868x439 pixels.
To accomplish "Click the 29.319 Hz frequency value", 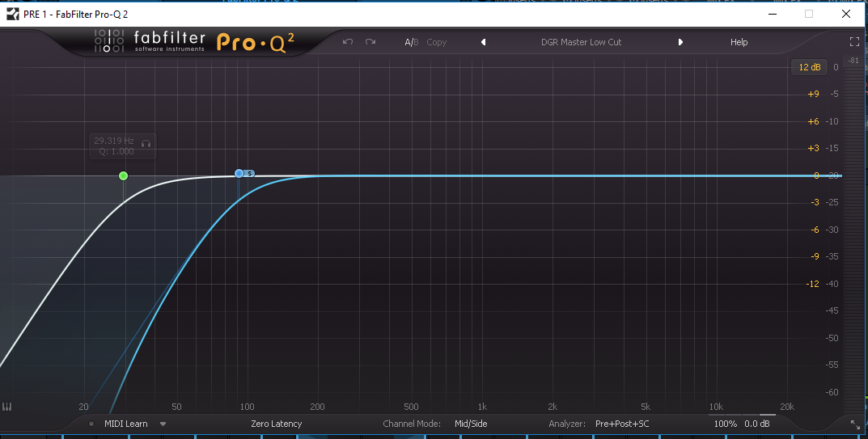I will (114, 141).
